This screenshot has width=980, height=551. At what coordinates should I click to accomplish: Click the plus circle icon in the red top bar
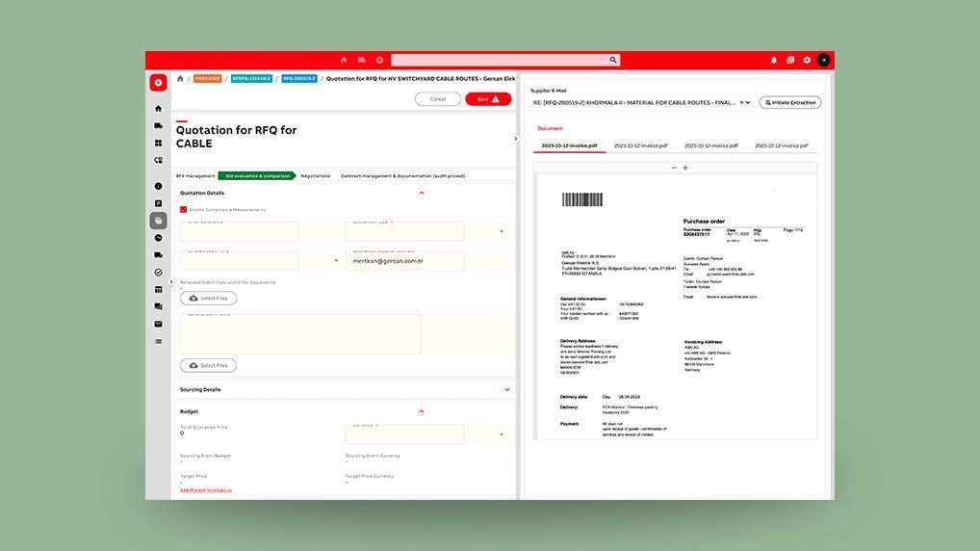pos(379,60)
